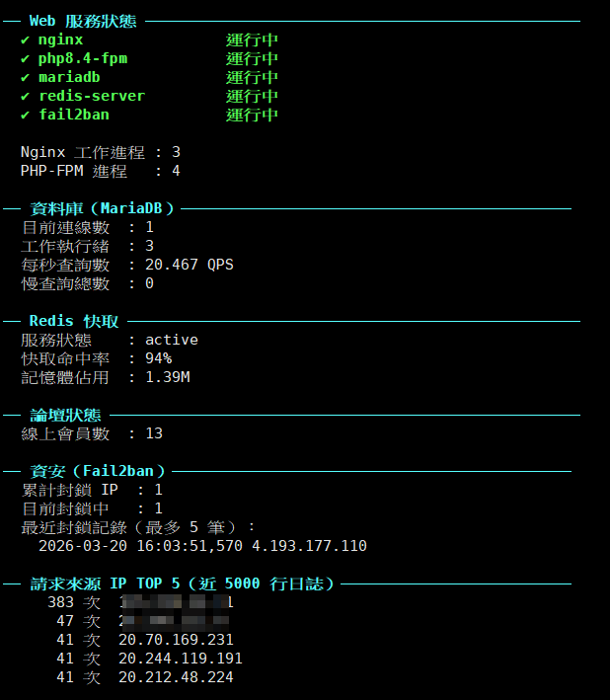Click the 20.467 QPS value

click(190, 265)
